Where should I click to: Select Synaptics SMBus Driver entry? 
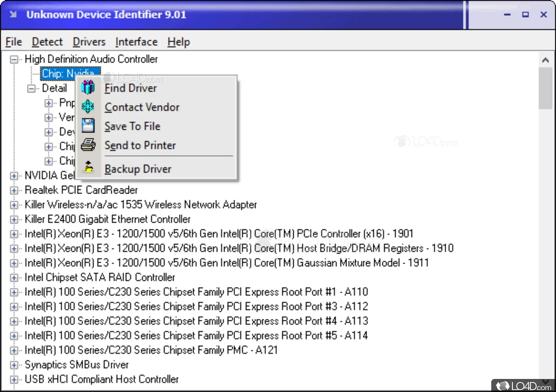click(x=77, y=365)
